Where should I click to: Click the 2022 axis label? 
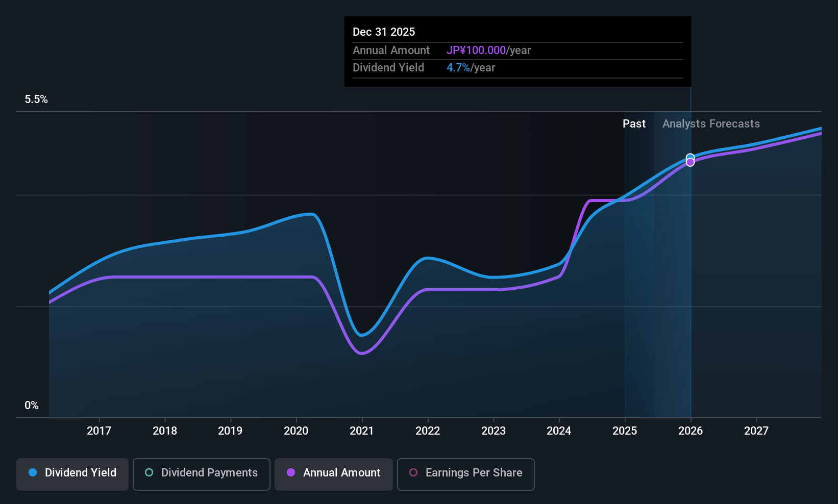pyautogui.click(x=428, y=431)
